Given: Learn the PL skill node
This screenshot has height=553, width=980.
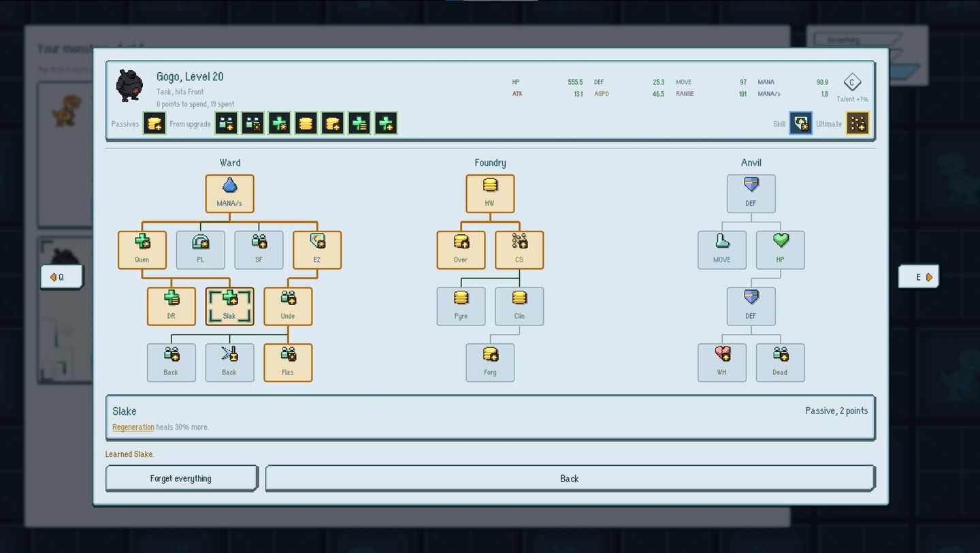Looking at the screenshot, I should [200, 250].
